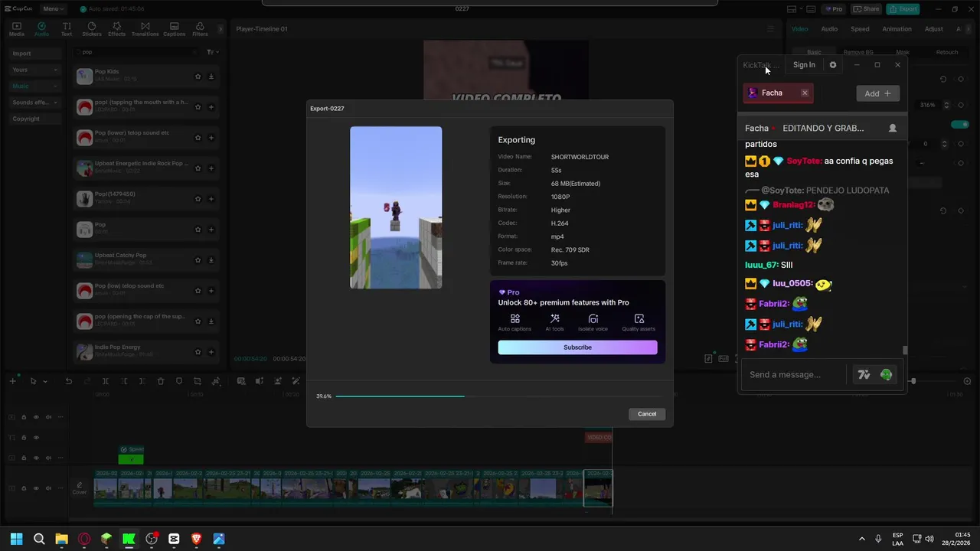Click the Subscribe button for Pro
The height and width of the screenshot is (551, 980).
pos(577,347)
